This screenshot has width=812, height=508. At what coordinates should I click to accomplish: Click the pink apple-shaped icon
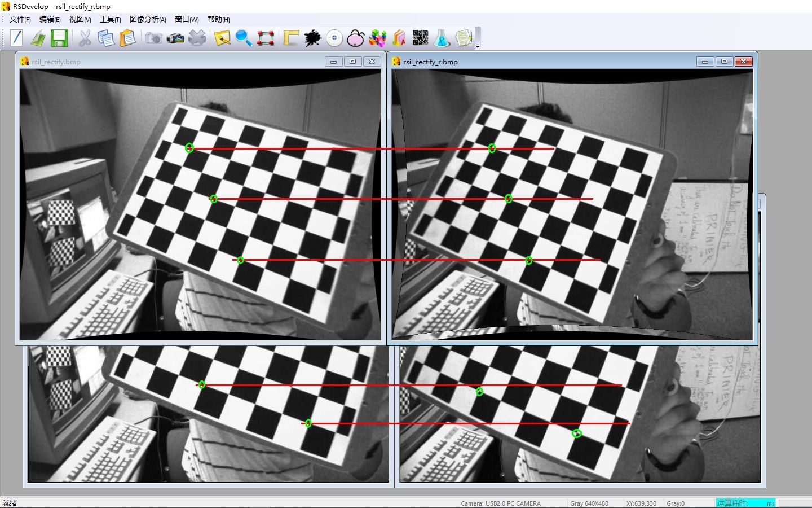(x=356, y=38)
